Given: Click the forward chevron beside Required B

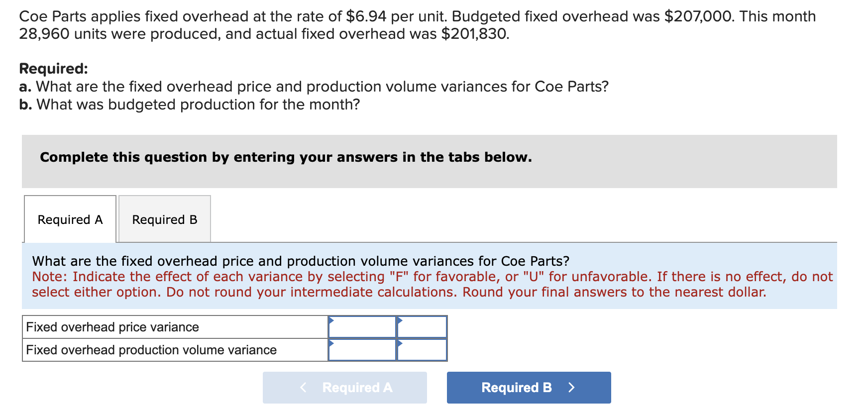Looking at the screenshot, I should [571, 387].
